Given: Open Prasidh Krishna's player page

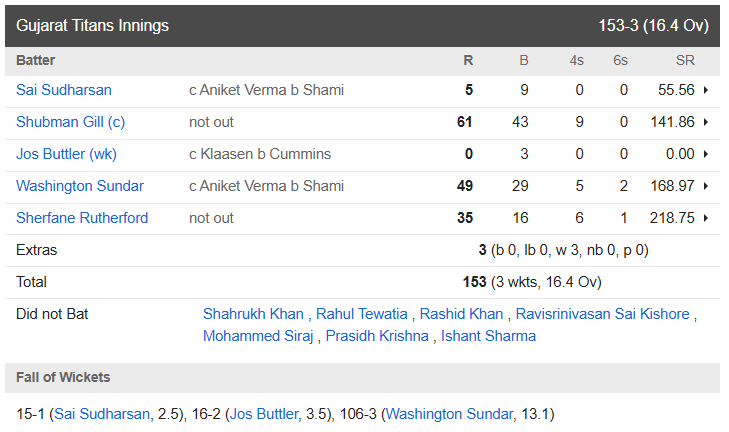Looking at the screenshot, I should pos(379,336).
